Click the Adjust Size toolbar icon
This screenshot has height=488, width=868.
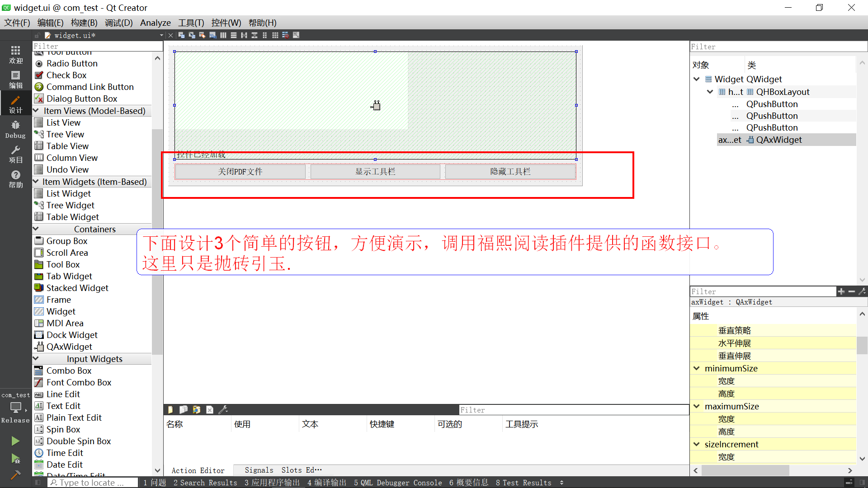296,35
